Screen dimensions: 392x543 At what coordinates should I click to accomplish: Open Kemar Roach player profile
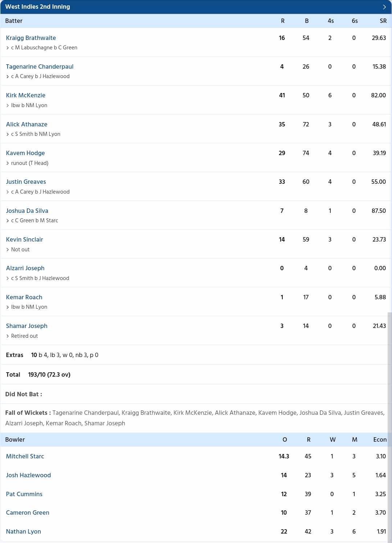click(x=24, y=297)
